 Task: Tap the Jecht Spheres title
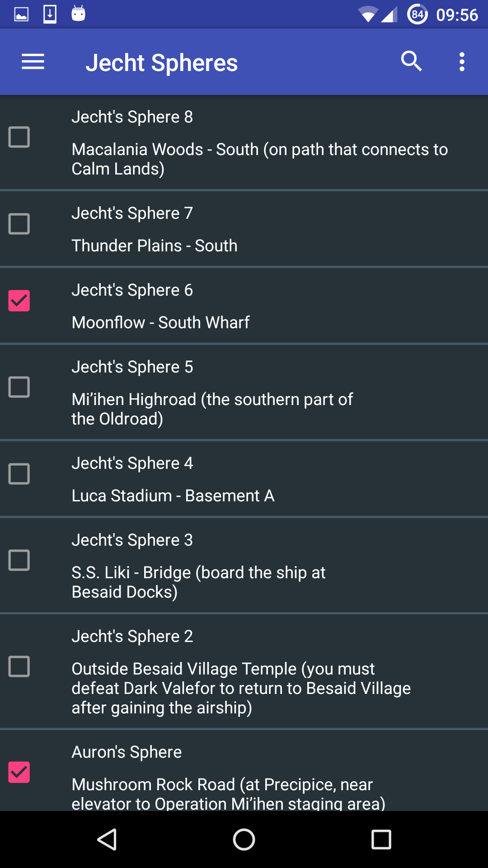pyautogui.click(x=162, y=62)
